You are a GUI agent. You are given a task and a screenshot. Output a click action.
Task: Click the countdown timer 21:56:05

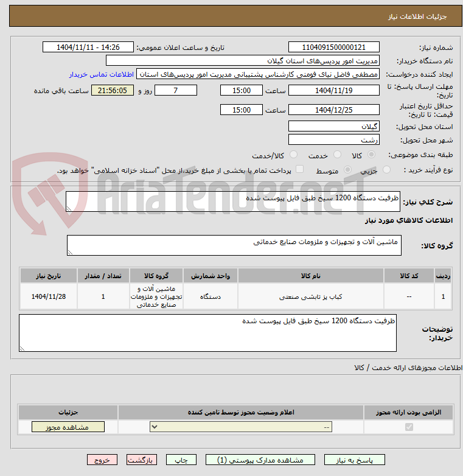pyautogui.click(x=113, y=91)
